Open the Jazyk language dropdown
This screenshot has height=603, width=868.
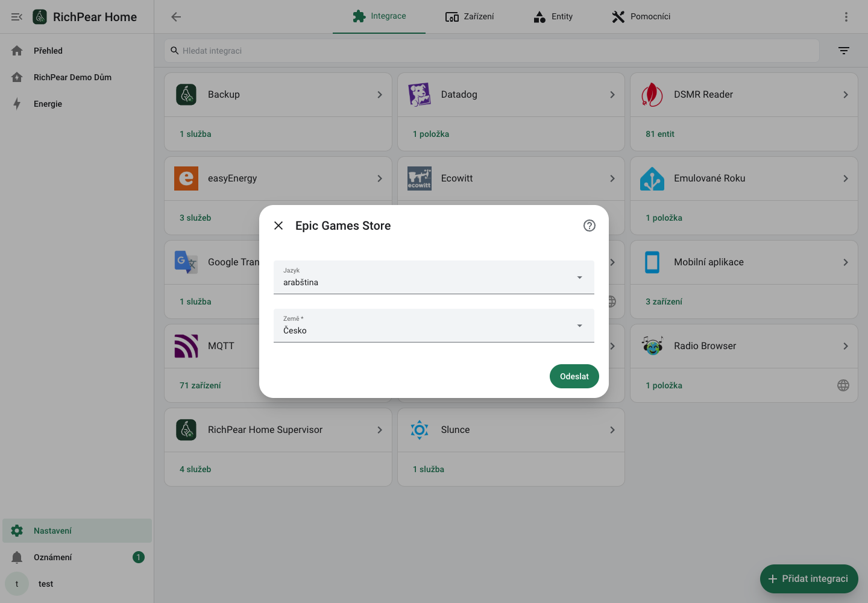coord(434,277)
